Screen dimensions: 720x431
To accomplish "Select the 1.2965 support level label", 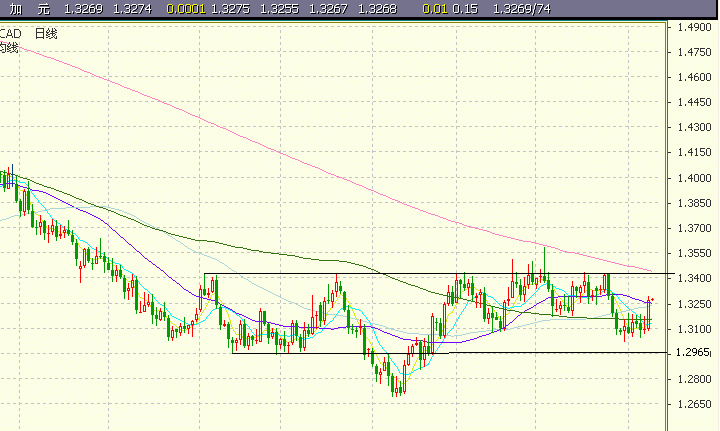I will point(693,353).
